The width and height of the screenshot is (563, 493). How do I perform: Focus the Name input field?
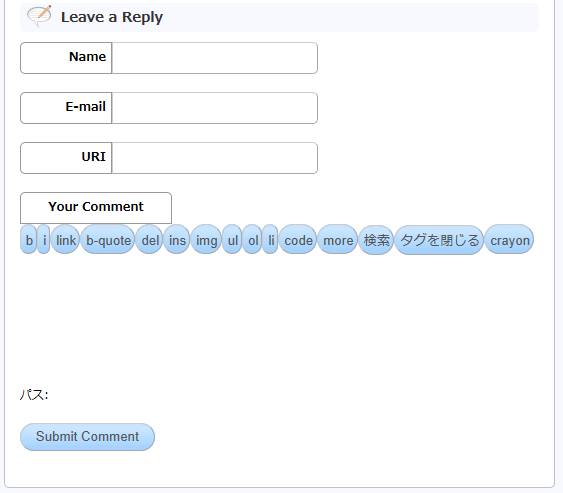coord(215,58)
